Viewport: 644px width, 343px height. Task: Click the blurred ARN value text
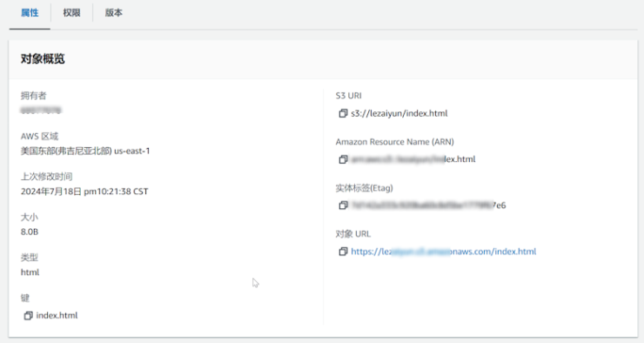pyautogui.click(x=413, y=159)
